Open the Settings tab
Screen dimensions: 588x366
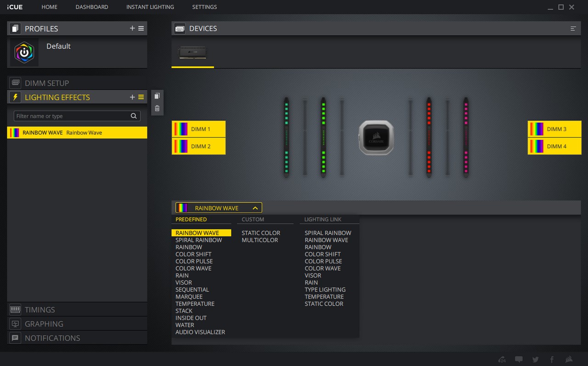coord(204,7)
